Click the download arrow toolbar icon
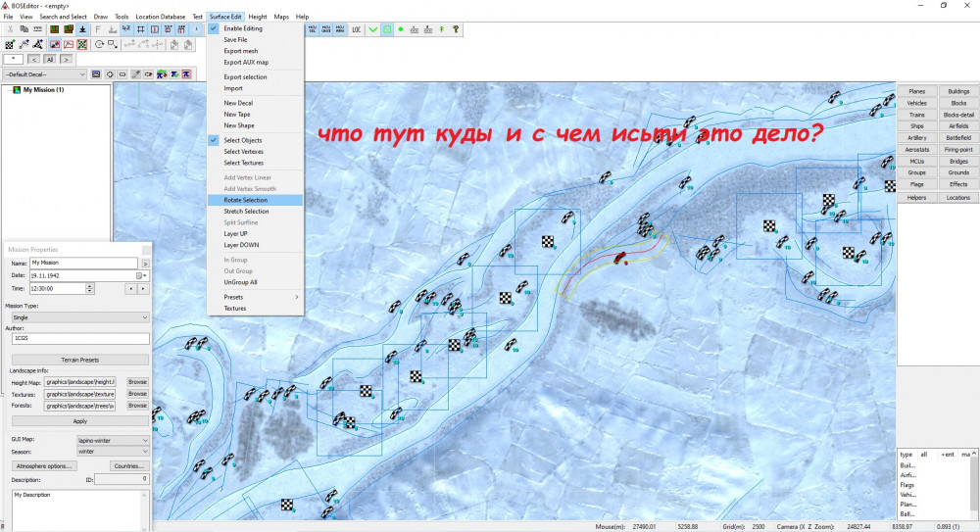Viewport: 980px width, 532px height. click(82, 29)
